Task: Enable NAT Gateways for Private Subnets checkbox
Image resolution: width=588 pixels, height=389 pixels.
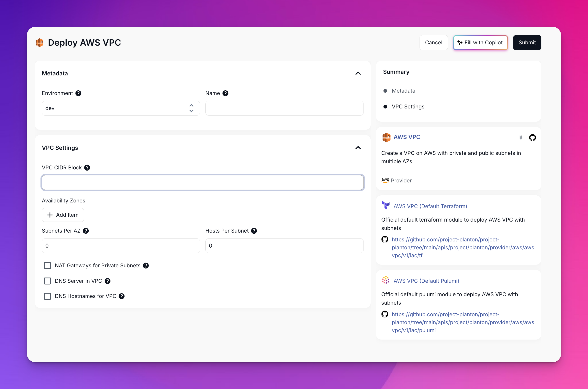Action: 47,265
